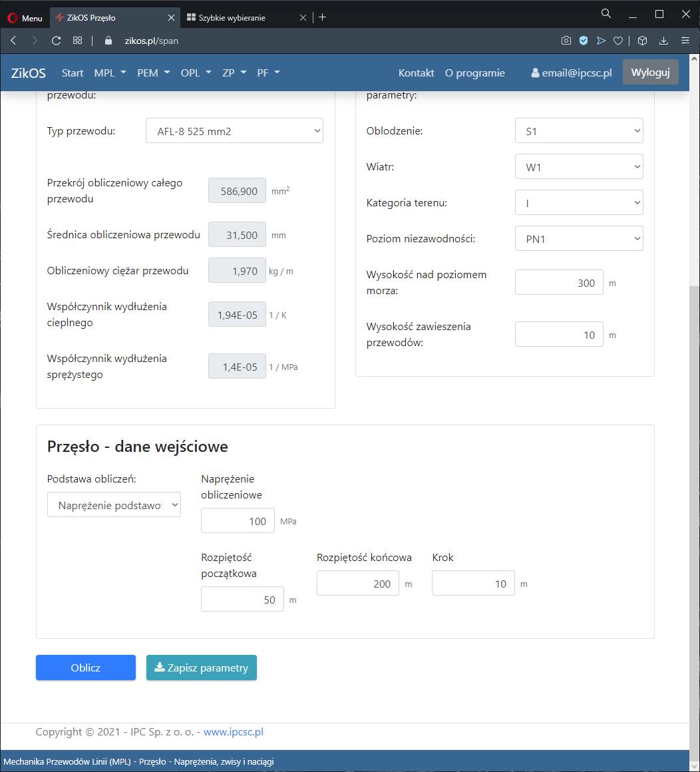Open the Easy Setup sliders icon
Image resolution: width=700 pixels, height=772 pixels.
tap(685, 41)
